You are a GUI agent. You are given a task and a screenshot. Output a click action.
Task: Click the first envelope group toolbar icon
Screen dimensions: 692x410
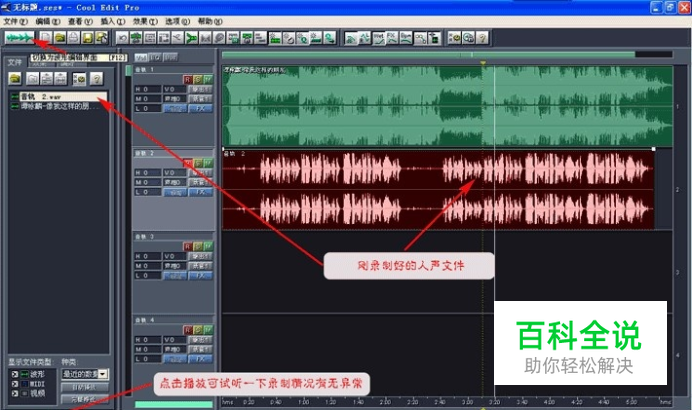[351, 38]
